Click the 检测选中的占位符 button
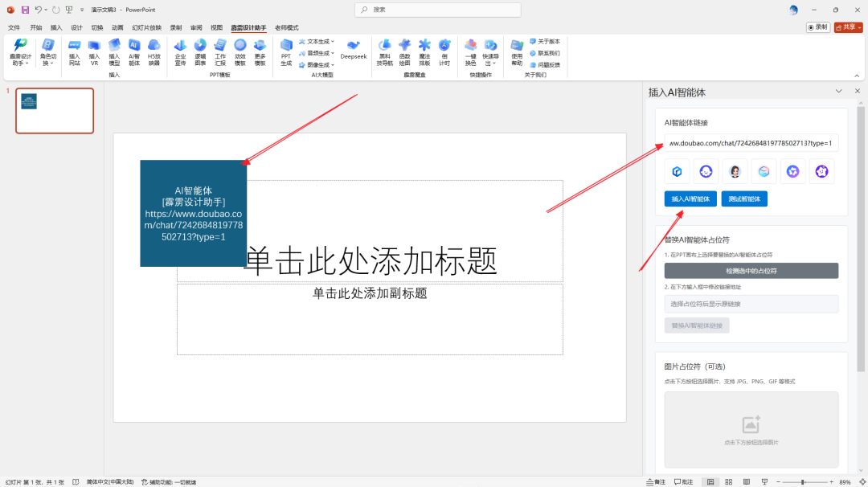Image resolution: width=868 pixels, height=487 pixels. 751,271
